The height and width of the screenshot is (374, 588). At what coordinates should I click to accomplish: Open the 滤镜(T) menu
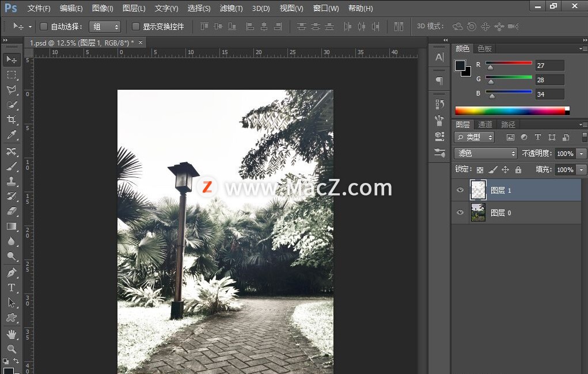231,8
